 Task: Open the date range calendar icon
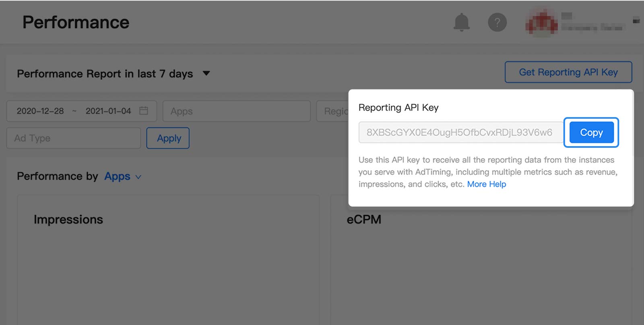click(144, 111)
